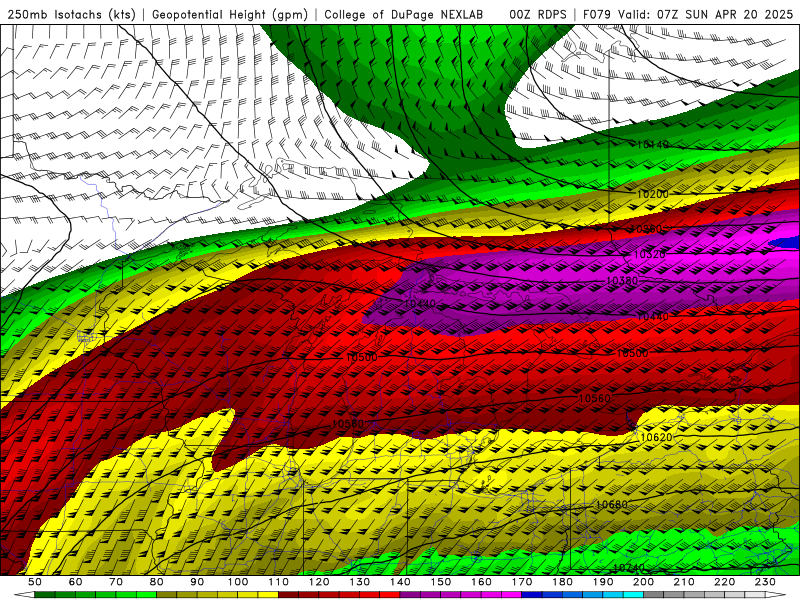Click the "F079 Valid: 07Z SUN APR 20 2025" text

click(688, 14)
